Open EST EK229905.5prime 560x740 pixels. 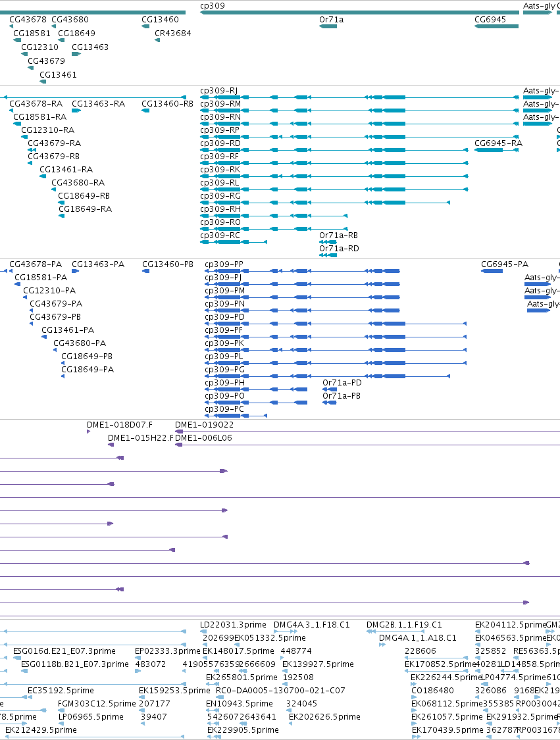coord(243,730)
